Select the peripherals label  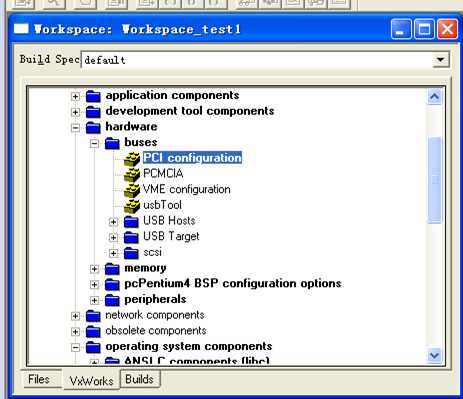pyautogui.click(x=155, y=299)
